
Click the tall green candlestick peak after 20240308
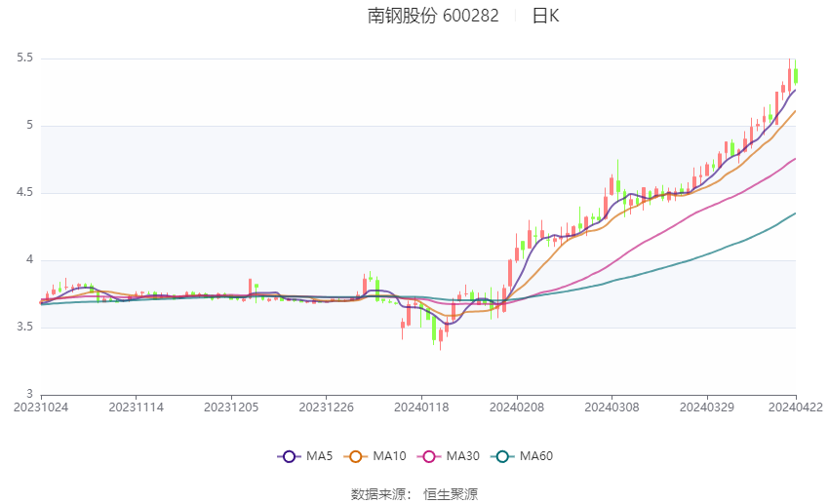[x=618, y=182]
